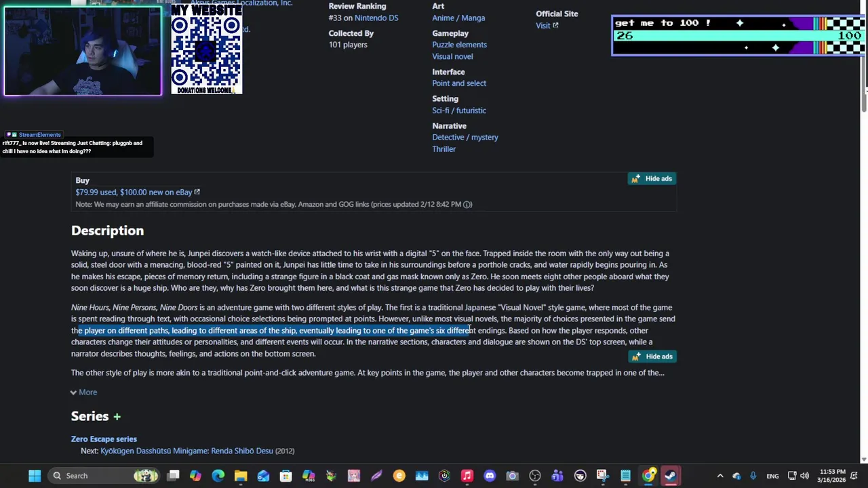
Task: Open Snipping Tool from the taskbar
Action: pos(602,476)
